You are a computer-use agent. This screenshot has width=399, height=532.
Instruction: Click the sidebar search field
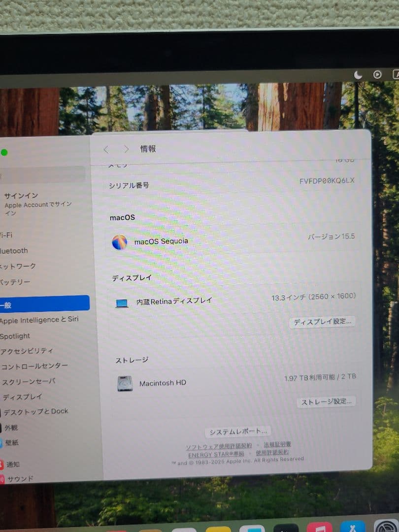(42, 175)
